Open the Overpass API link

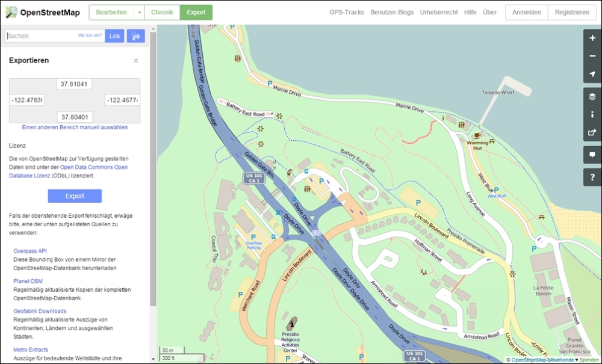(30, 251)
